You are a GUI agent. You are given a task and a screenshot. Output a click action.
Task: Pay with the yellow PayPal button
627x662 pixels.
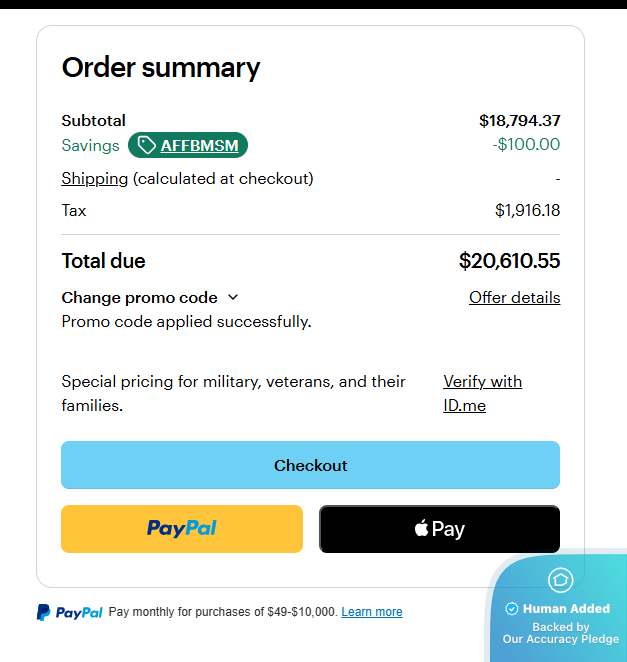pos(182,529)
